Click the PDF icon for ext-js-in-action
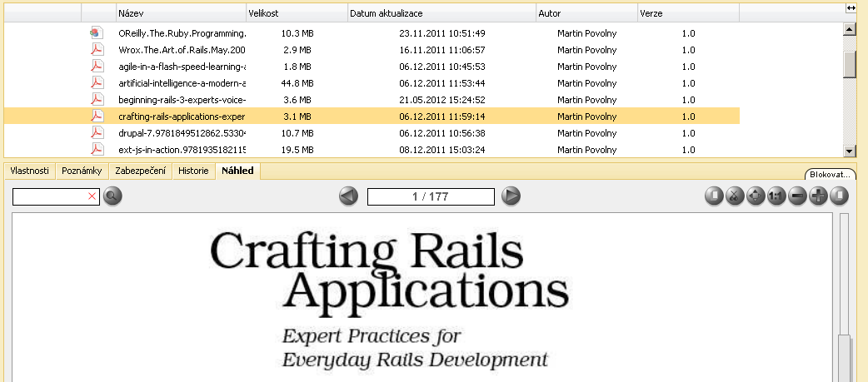The image size is (868, 382). [97, 149]
